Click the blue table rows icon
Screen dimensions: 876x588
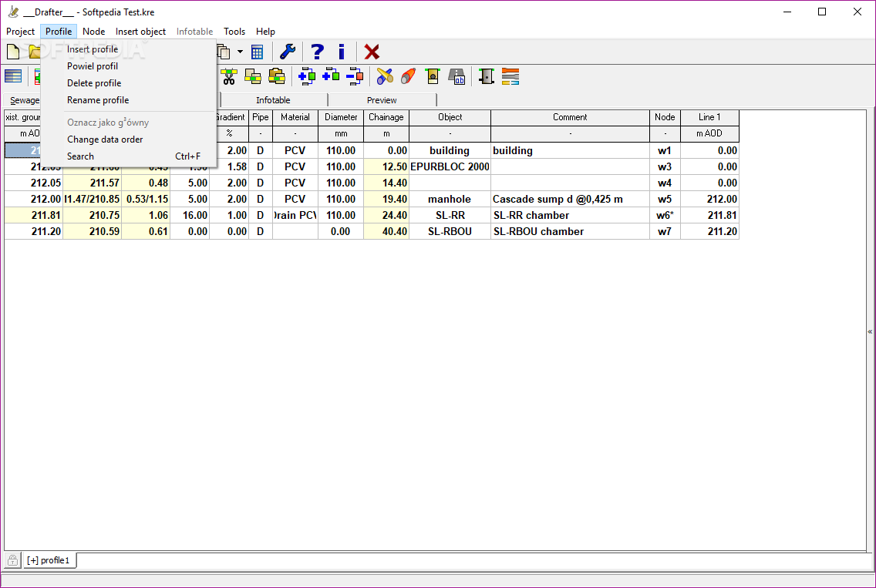click(13, 76)
